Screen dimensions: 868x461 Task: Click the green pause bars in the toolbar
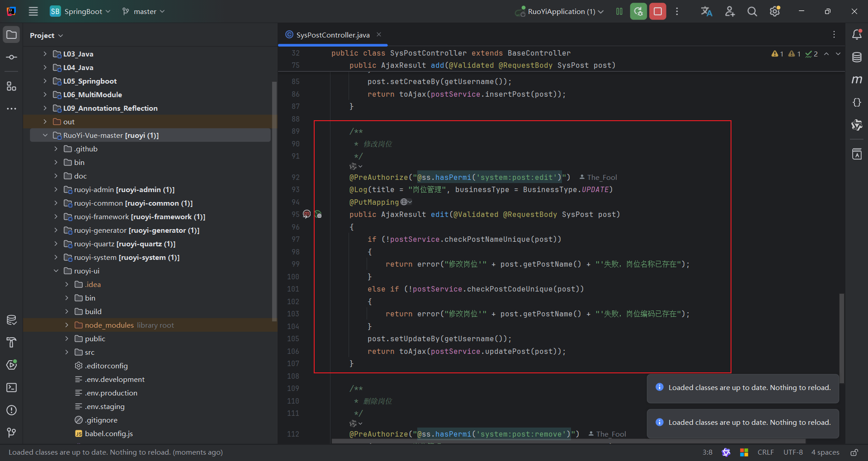coord(619,11)
